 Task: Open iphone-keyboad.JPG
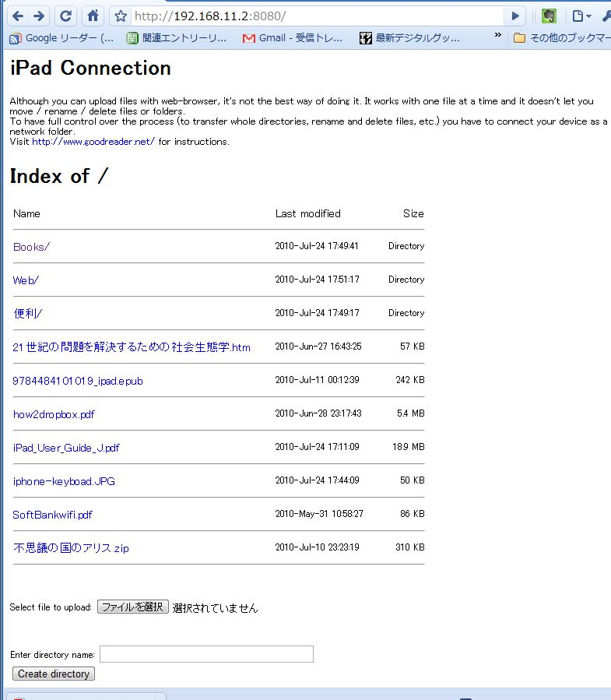pyautogui.click(x=64, y=481)
